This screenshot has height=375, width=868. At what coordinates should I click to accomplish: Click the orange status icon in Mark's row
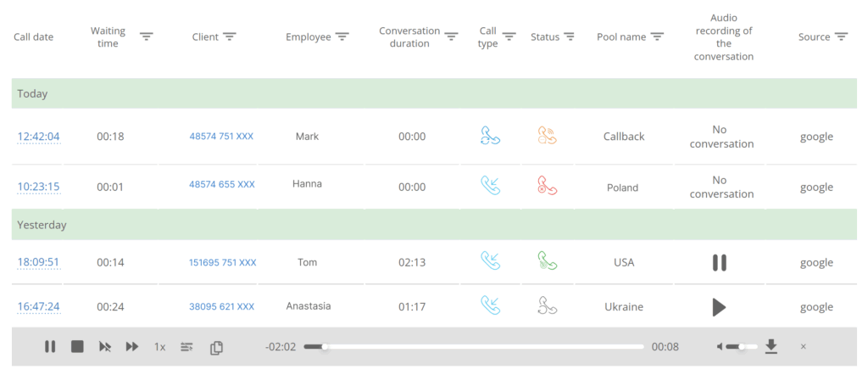point(548,136)
